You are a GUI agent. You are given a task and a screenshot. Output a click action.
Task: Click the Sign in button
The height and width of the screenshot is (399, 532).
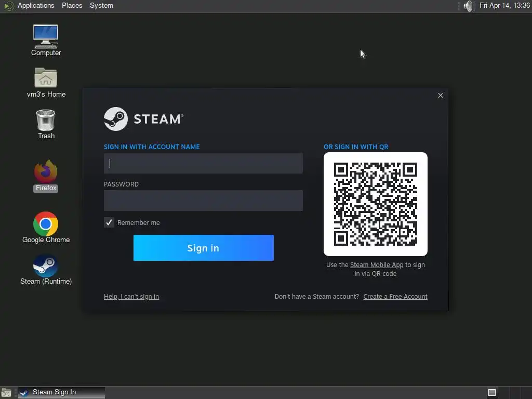click(204, 248)
